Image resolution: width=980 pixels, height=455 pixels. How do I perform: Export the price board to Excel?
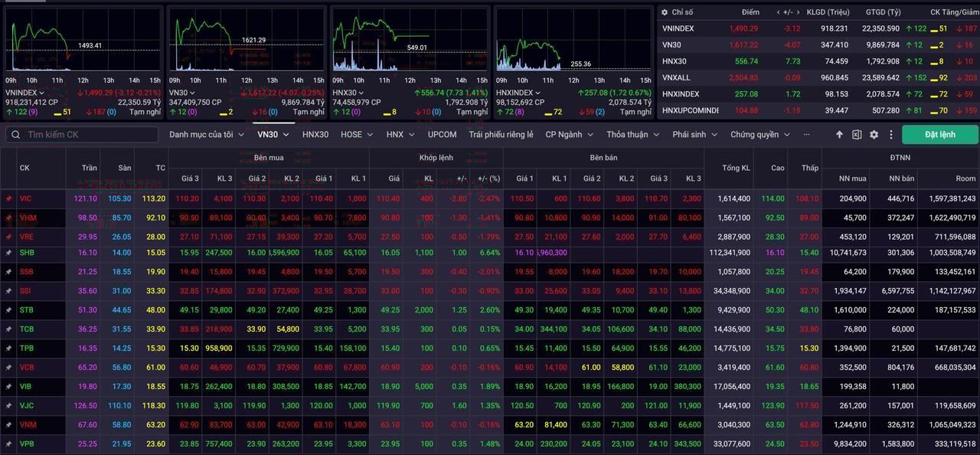(x=857, y=135)
